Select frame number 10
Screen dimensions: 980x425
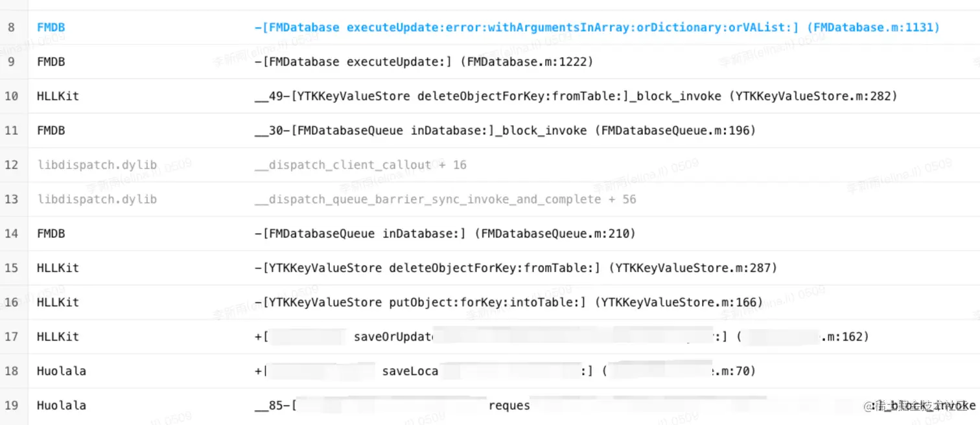pyautogui.click(x=11, y=96)
